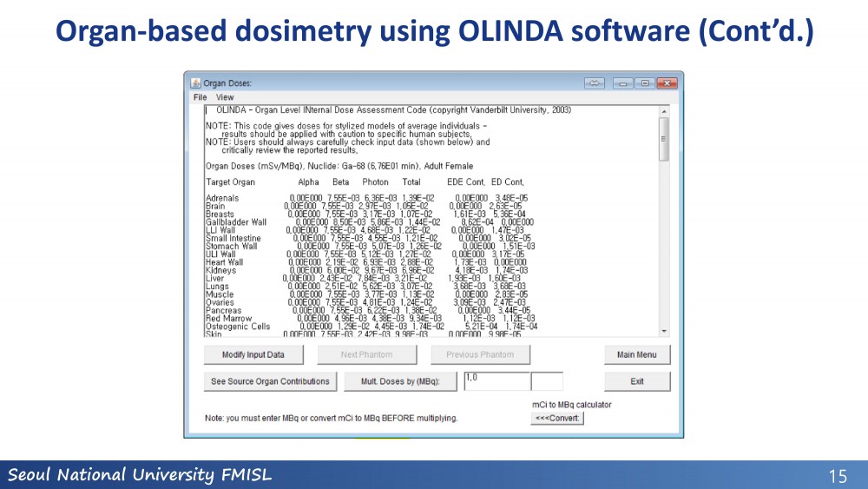Click Kidneys total value 6,96E-02
This screenshot has width=868, height=489.
tap(418, 270)
